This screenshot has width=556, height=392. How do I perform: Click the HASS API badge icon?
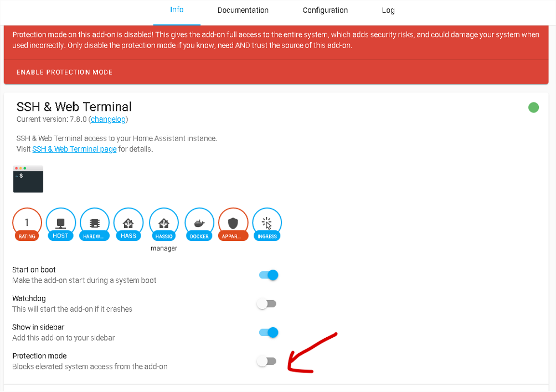pyautogui.click(x=128, y=225)
